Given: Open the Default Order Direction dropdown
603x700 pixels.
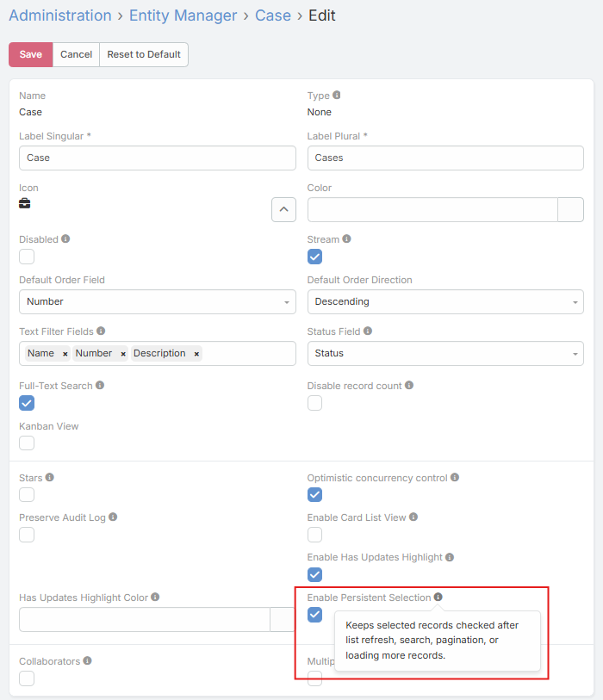Looking at the screenshot, I should [x=444, y=302].
